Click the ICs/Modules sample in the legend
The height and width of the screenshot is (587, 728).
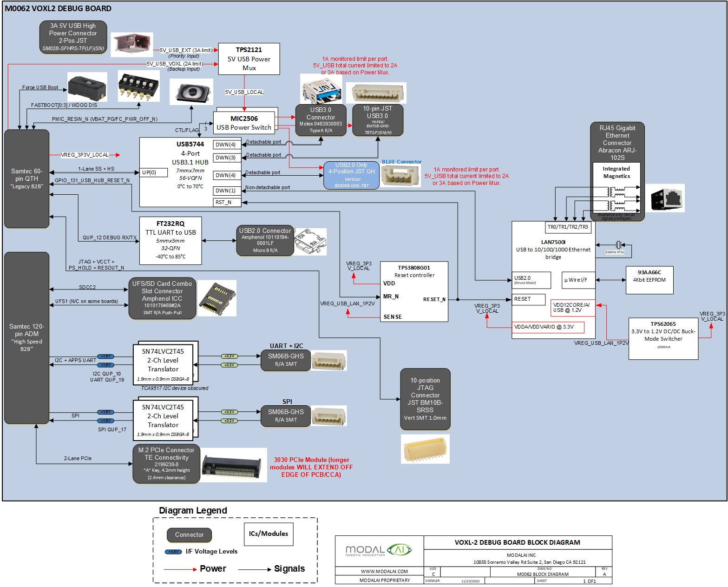[x=269, y=534]
